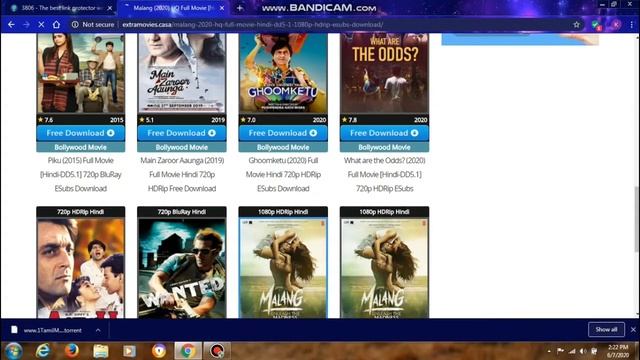640x360 pixels.
Task: Click the network signal tray icon
Action: point(572,351)
